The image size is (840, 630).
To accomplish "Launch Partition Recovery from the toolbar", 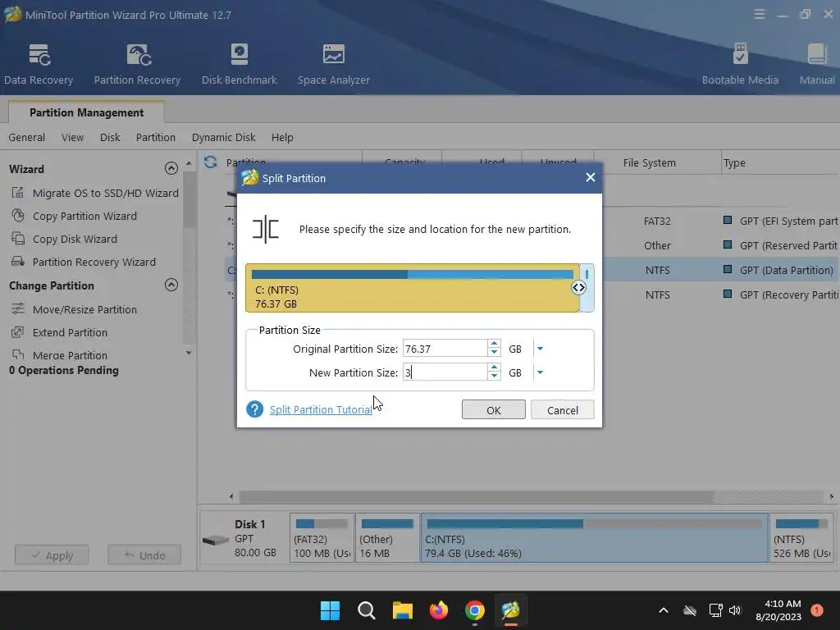I will pos(137,64).
